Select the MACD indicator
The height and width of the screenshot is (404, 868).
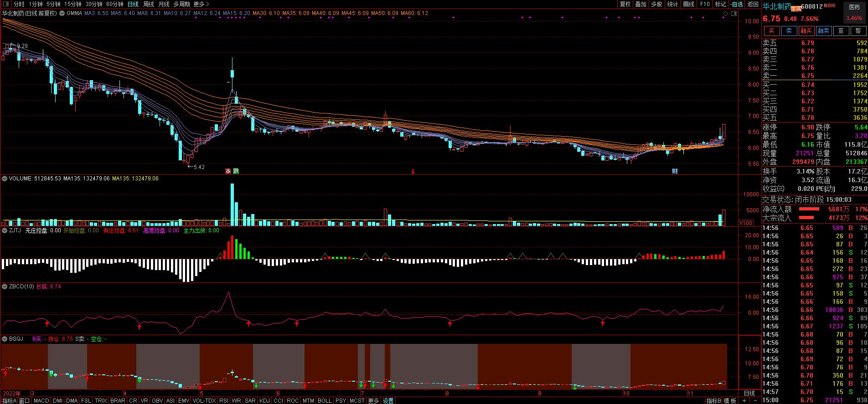click(41, 401)
